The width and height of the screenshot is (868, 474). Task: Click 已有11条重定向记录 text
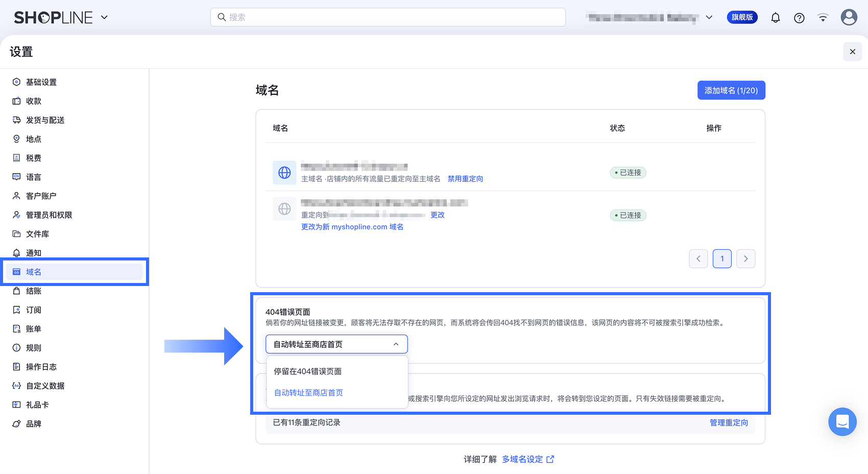(306, 422)
